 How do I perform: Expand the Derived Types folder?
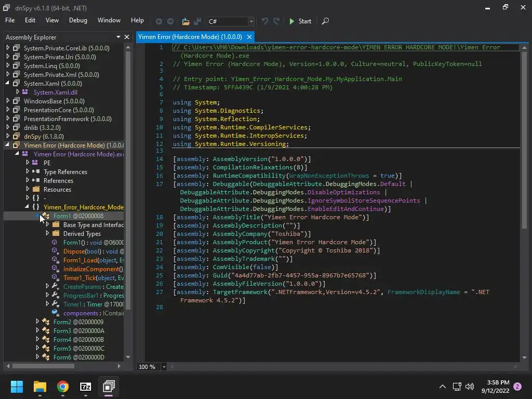click(47, 234)
